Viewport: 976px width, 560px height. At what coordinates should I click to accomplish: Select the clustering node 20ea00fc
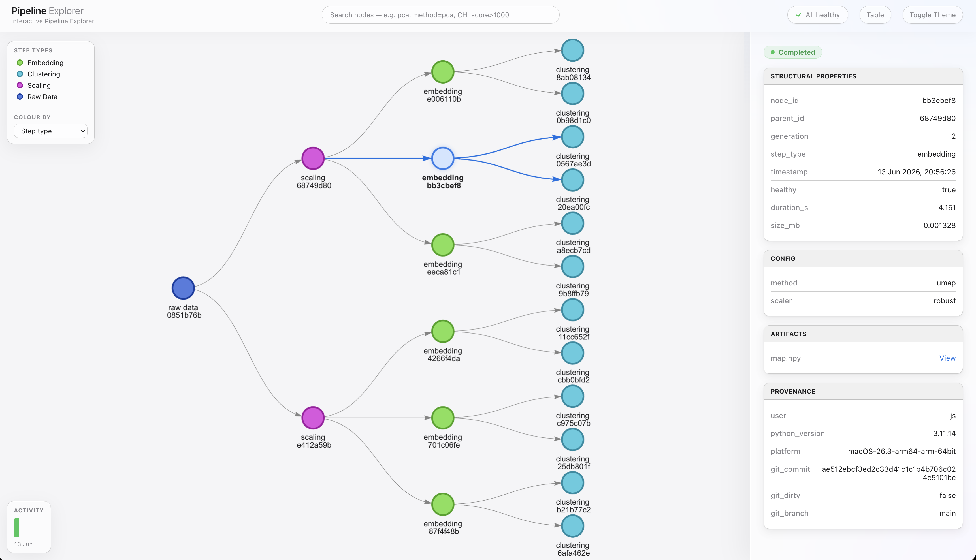click(572, 180)
